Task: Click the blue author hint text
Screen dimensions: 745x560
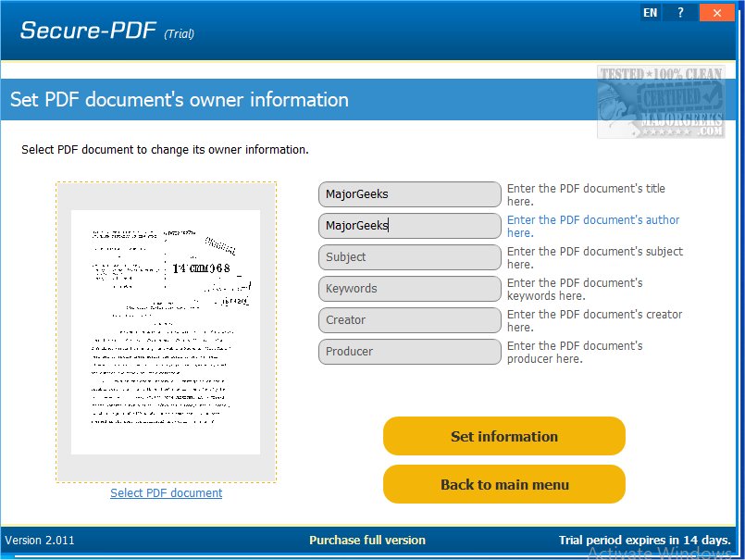Action: [593, 226]
